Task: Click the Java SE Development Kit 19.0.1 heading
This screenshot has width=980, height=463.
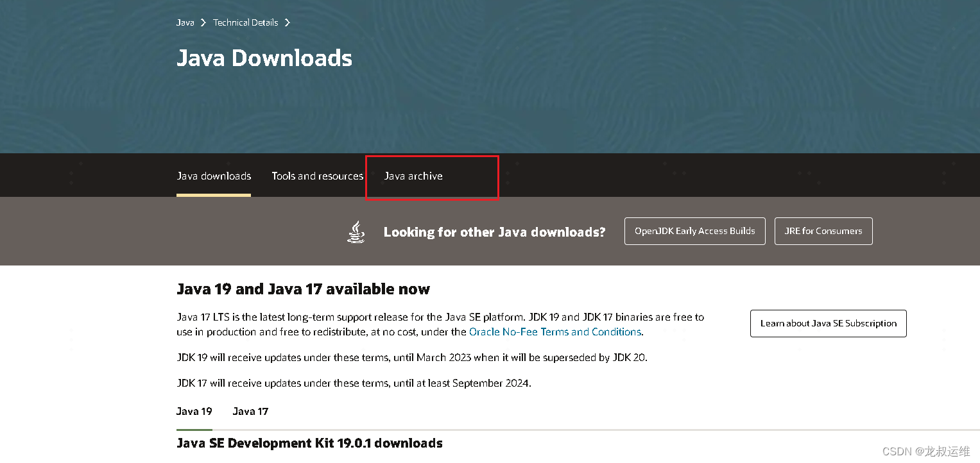Action: point(309,443)
